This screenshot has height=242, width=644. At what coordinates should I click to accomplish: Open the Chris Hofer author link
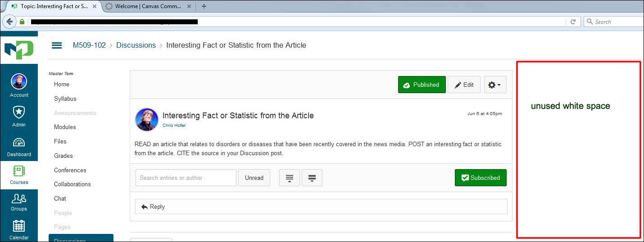pos(174,125)
